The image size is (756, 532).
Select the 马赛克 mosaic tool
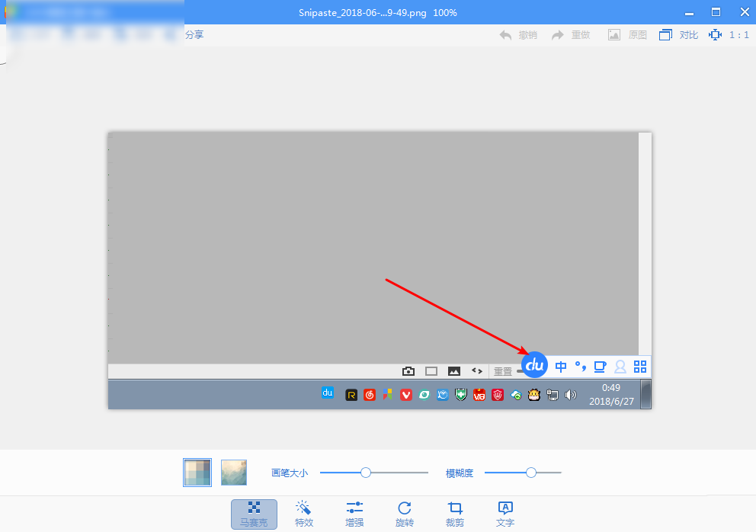pos(254,514)
